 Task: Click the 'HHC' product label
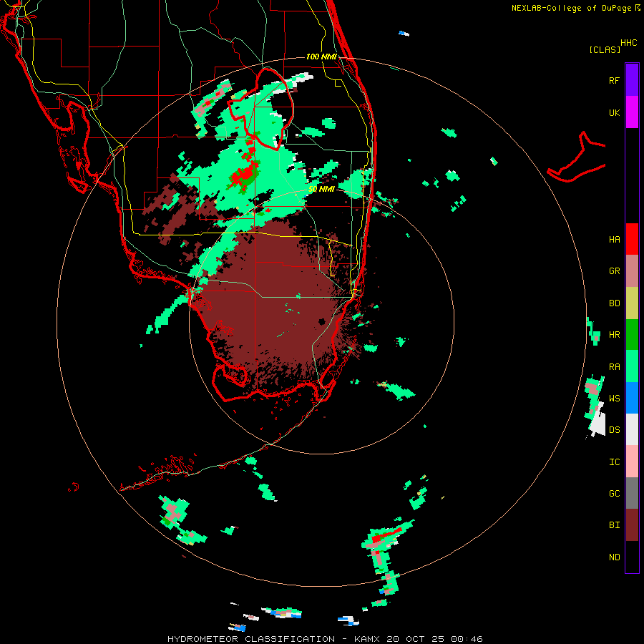(x=628, y=43)
